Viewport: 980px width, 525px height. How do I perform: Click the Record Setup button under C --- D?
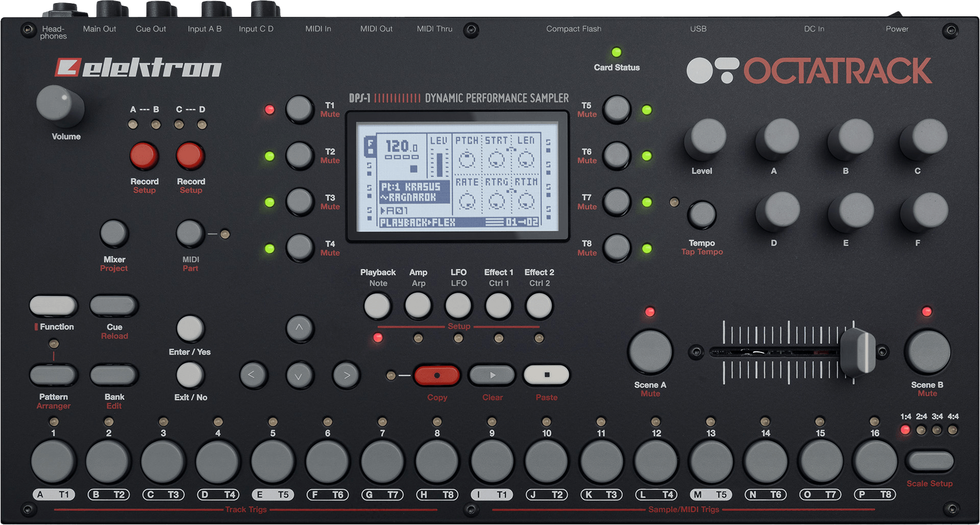pos(190,156)
